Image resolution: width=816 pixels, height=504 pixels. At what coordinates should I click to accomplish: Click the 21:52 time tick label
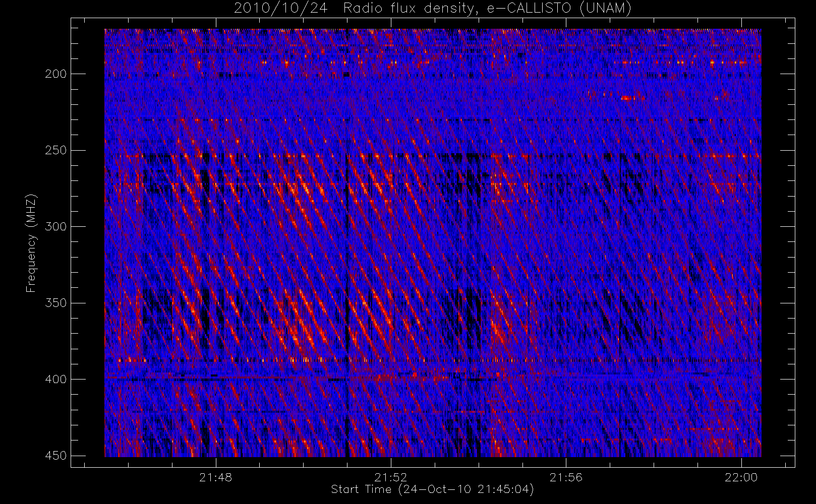[391, 477]
